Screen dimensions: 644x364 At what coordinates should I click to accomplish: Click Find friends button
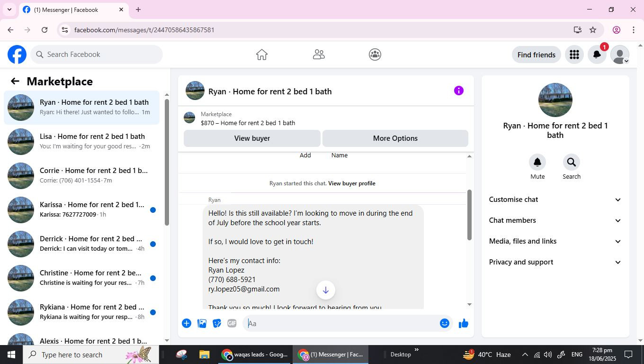(537, 55)
